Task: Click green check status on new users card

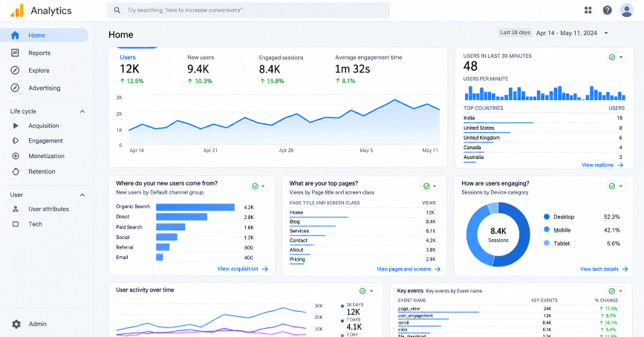Action: click(x=255, y=186)
